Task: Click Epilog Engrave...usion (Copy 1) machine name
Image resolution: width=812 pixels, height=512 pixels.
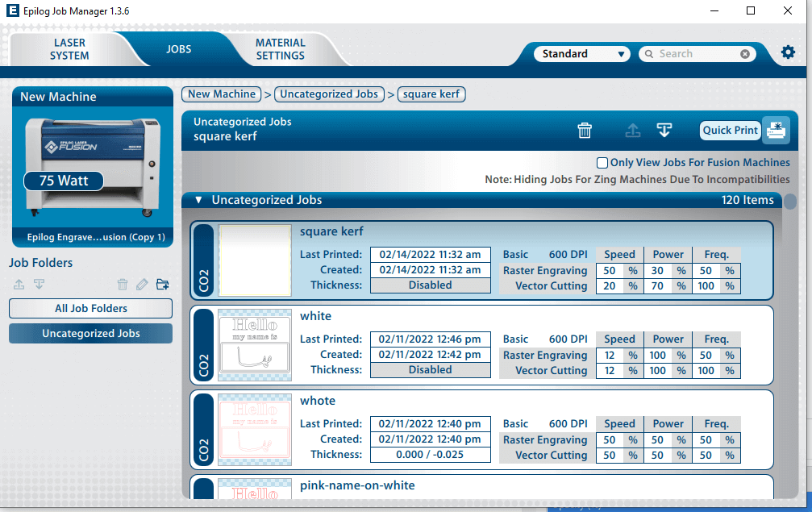Action: [96, 237]
